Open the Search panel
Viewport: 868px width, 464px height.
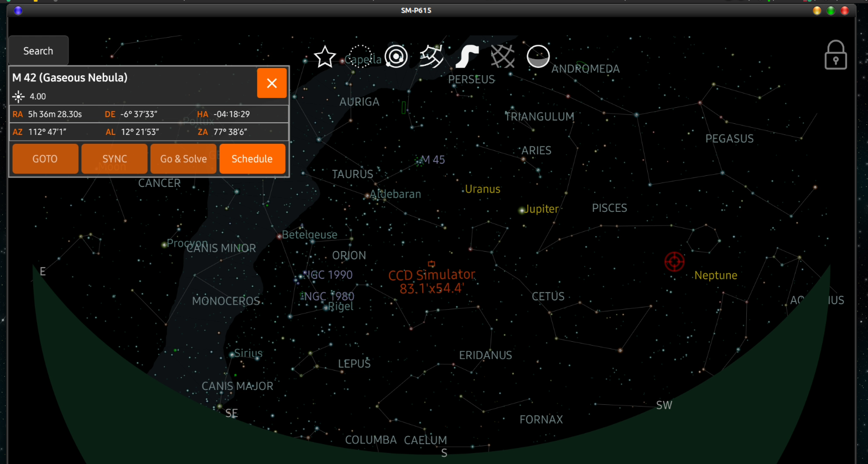(x=38, y=51)
